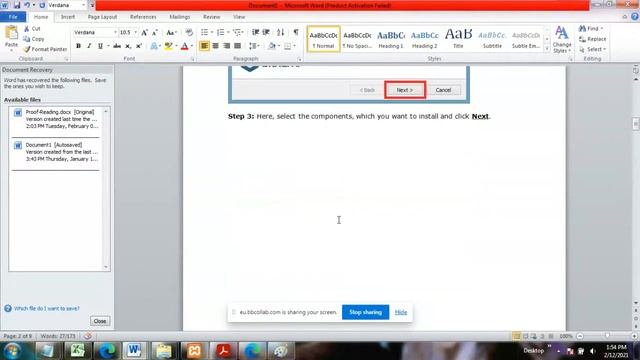Open the Select dropdown in Editing
The image size is (640, 360).
point(593,49)
